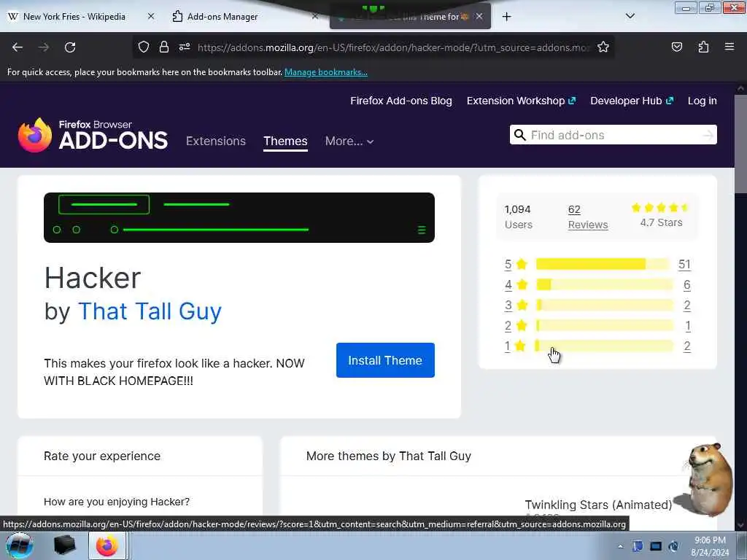Open the Firefox application hamburger menu
Screen dimensions: 747x560
click(x=729, y=47)
